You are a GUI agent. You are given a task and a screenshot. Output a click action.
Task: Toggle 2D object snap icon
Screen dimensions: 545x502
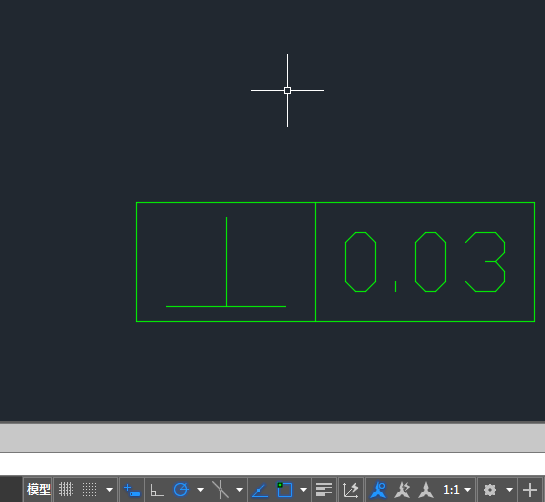point(285,489)
